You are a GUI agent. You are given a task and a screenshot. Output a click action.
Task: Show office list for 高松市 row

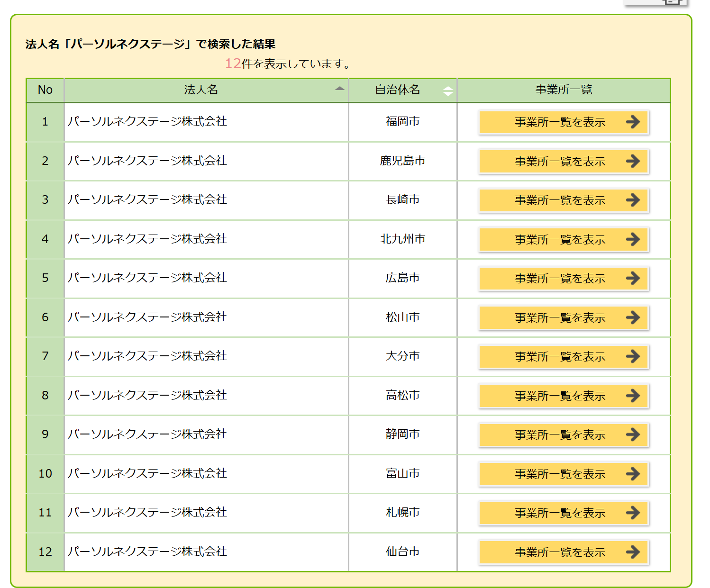(x=564, y=396)
